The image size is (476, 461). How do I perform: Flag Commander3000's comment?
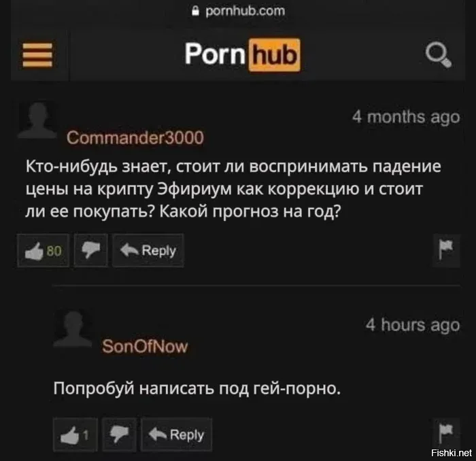446,251
